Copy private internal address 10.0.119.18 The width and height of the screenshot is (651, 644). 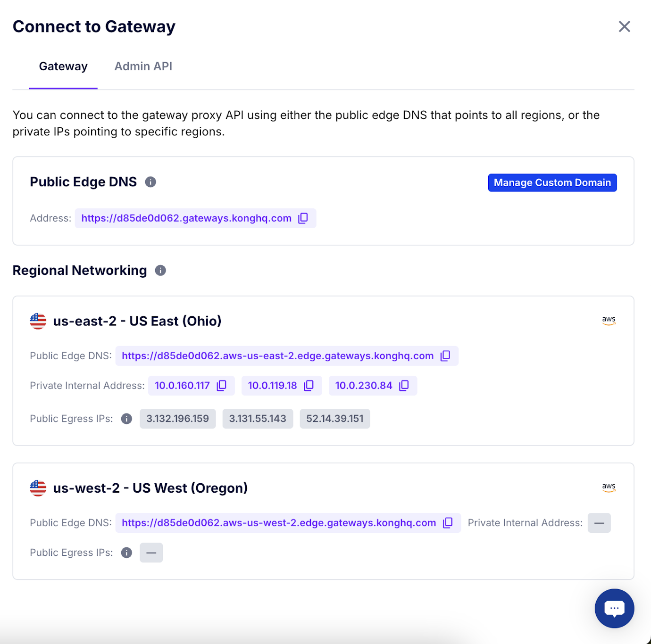coord(309,385)
